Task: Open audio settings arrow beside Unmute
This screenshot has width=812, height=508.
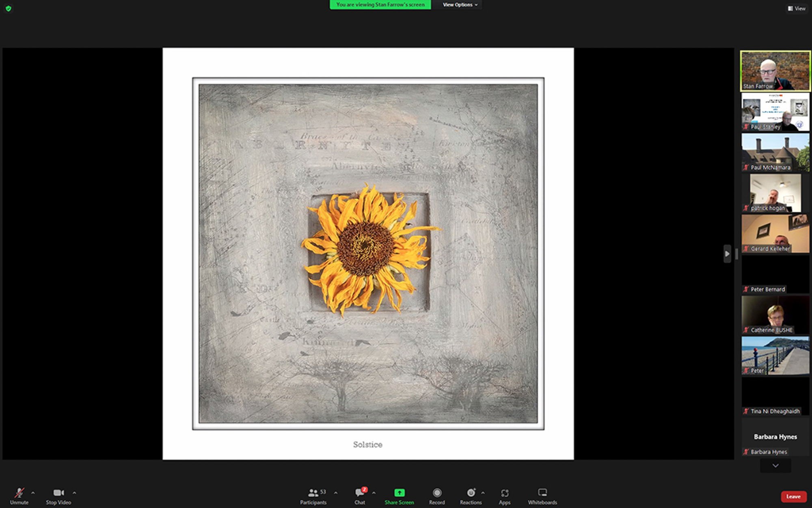Action: click(33, 493)
